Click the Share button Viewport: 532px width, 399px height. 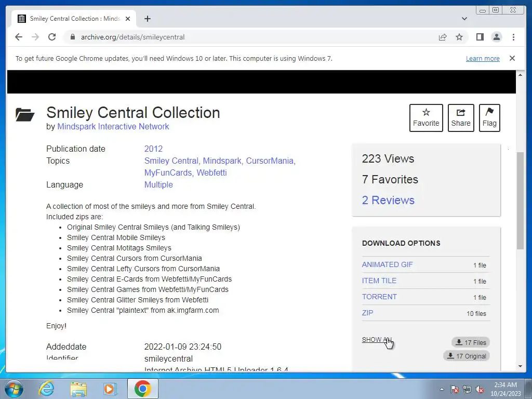(461, 118)
